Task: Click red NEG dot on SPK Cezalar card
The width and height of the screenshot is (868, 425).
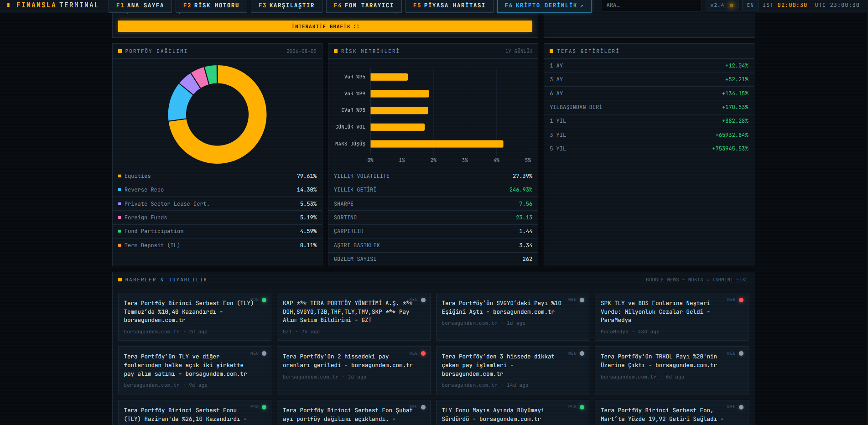Action: click(x=741, y=300)
